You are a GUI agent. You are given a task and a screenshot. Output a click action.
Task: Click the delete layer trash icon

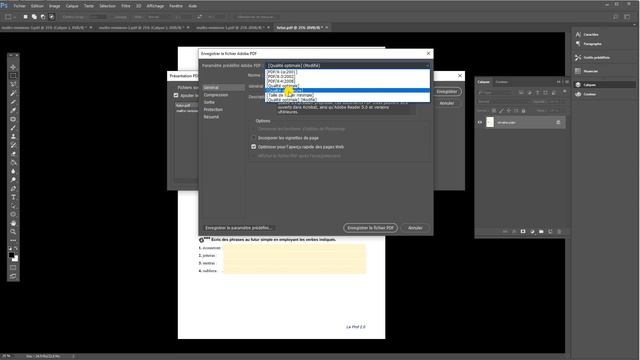click(559, 231)
